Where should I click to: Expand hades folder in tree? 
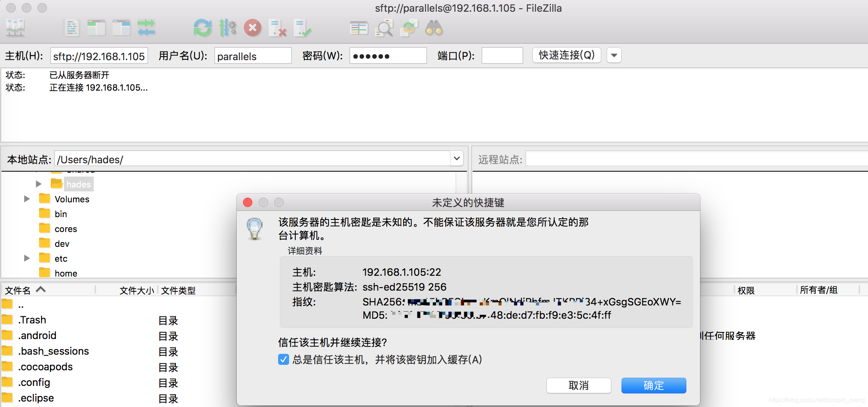(38, 184)
